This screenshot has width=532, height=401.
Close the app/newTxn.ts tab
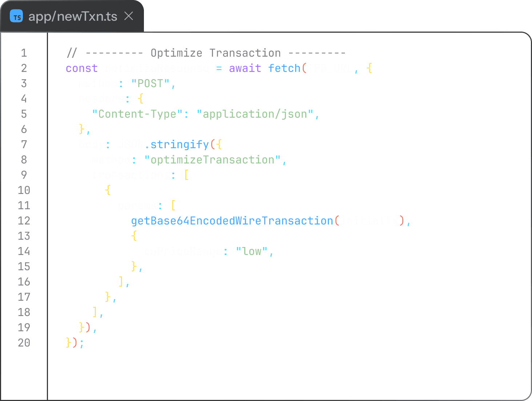coord(129,16)
